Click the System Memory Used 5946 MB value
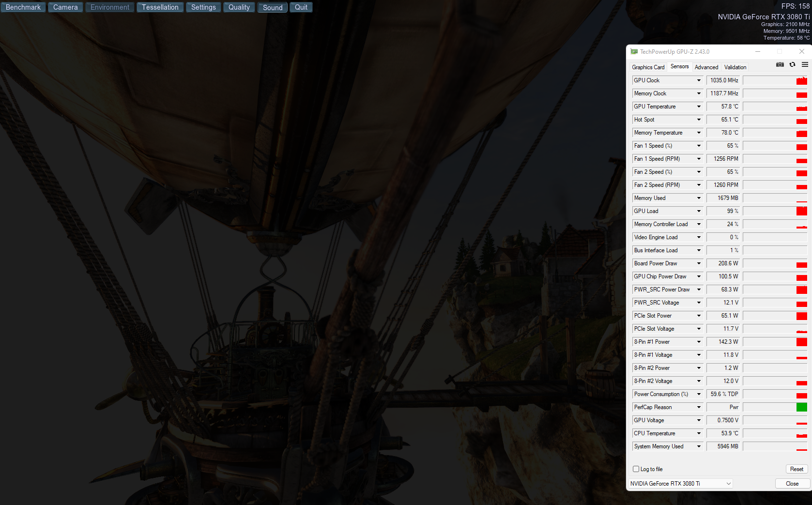The height and width of the screenshot is (505, 812). (724, 446)
